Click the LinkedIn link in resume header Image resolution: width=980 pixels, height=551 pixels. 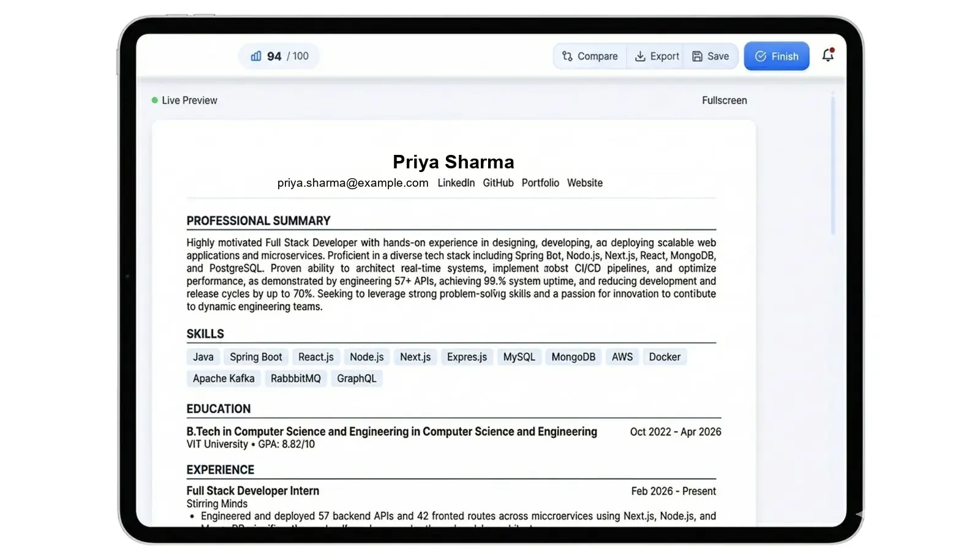[456, 183]
